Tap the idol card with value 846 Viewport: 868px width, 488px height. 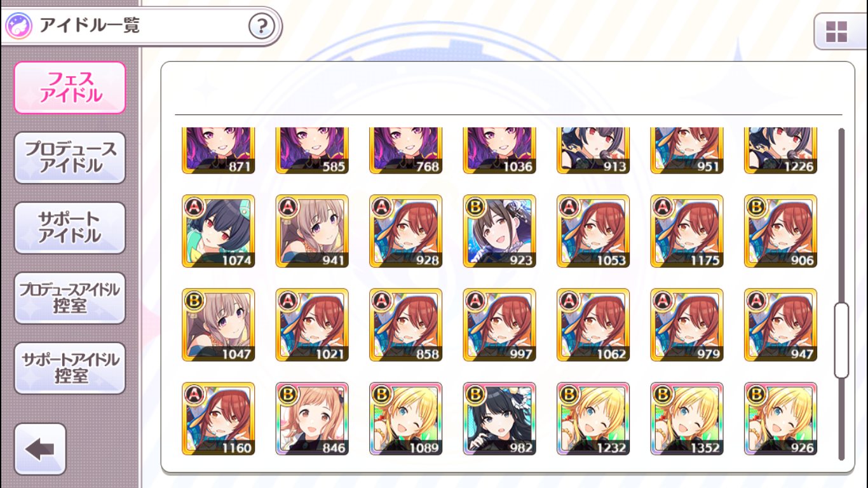tap(312, 419)
